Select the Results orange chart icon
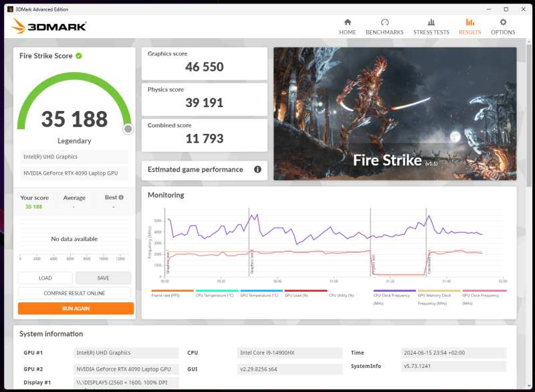 (470, 22)
